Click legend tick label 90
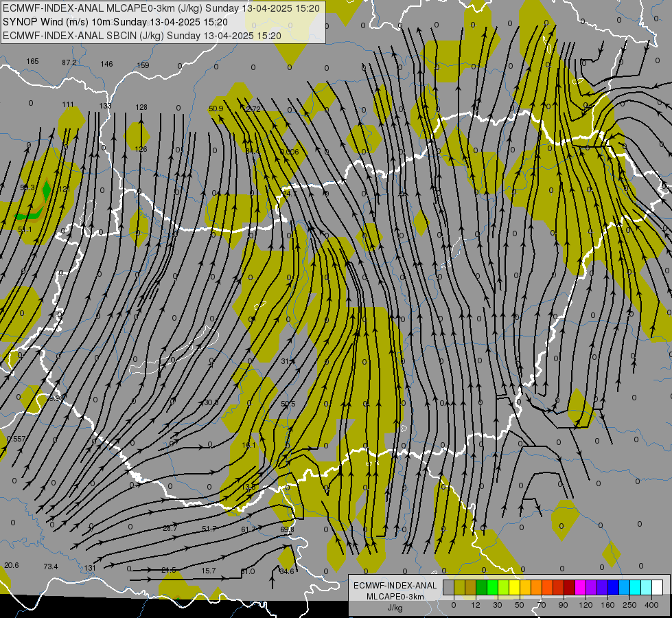Viewport: 672px width, 618px height. (563, 605)
